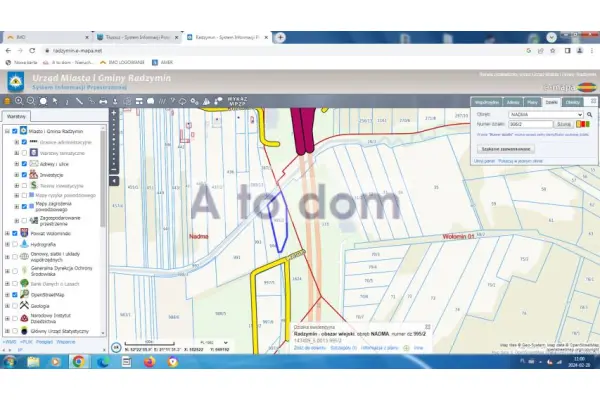Click the Bank Danych o Lasach tree icon
Viewport: 600px width, 400px height.
pos(24,284)
